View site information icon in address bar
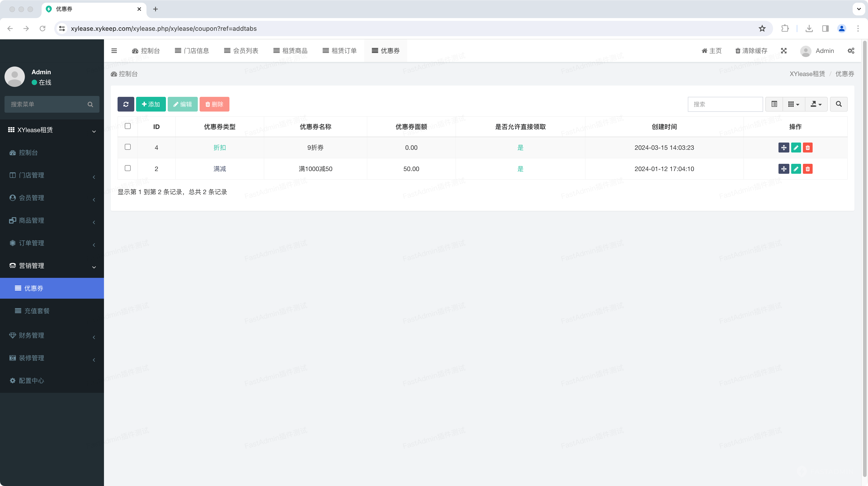 coord(62,29)
